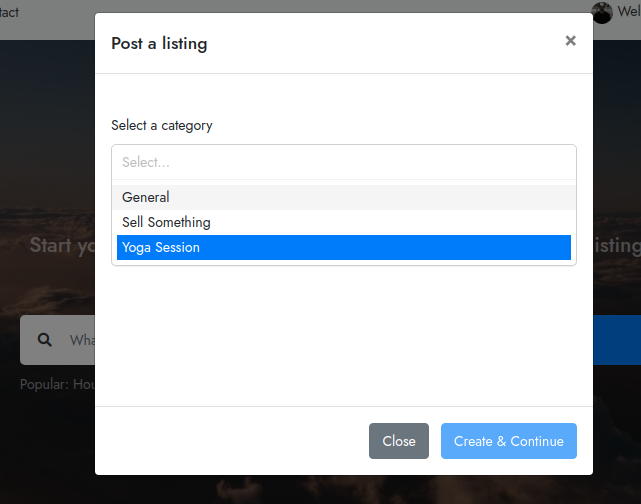Click the dimmed backdrop below the dialog
The image size is (641, 504).
(x=320, y=490)
